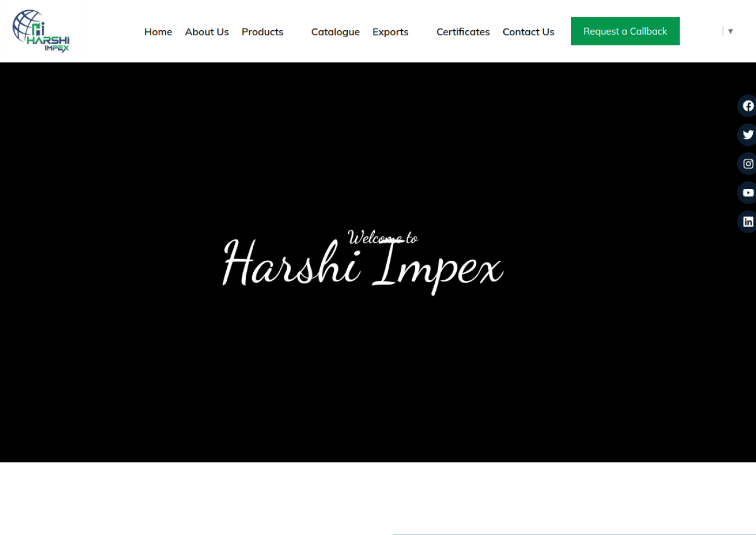Open the YouTube social icon
The image size is (756, 535).
point(747,193)
